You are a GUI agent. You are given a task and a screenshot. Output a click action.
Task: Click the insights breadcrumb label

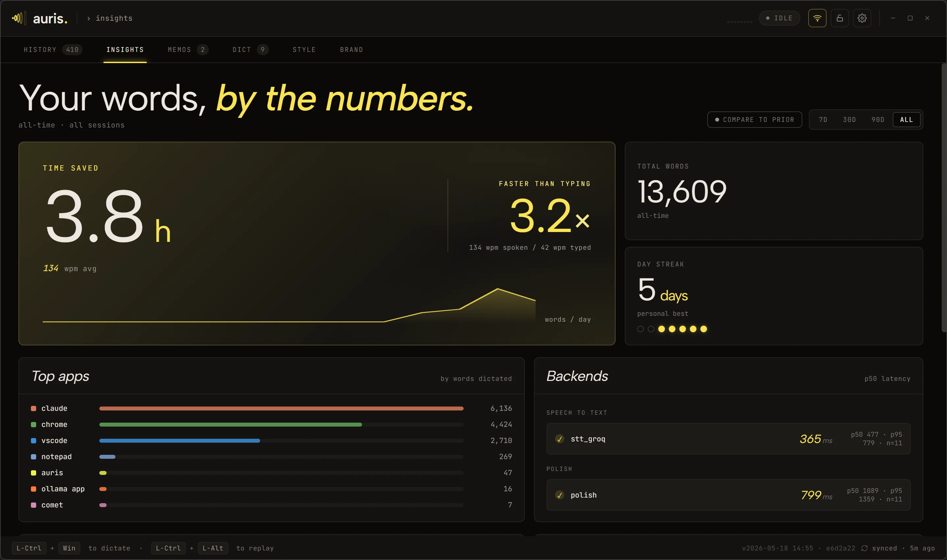coord(114,18)
